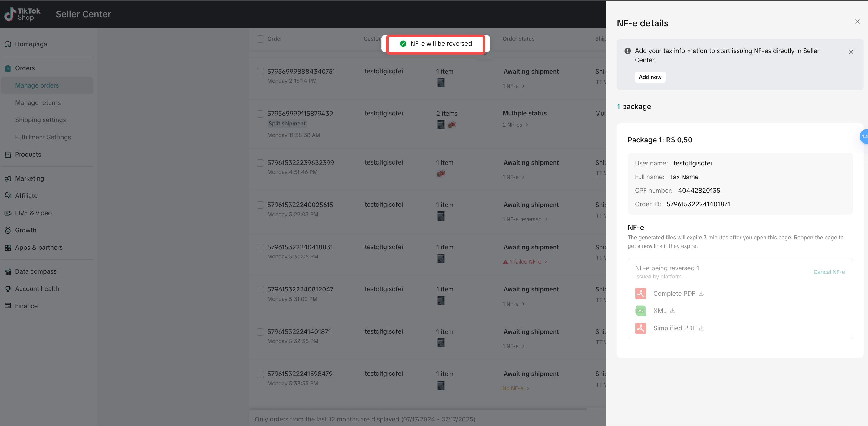
Task: Click the Finance card icon
Action: pos(8,306)
